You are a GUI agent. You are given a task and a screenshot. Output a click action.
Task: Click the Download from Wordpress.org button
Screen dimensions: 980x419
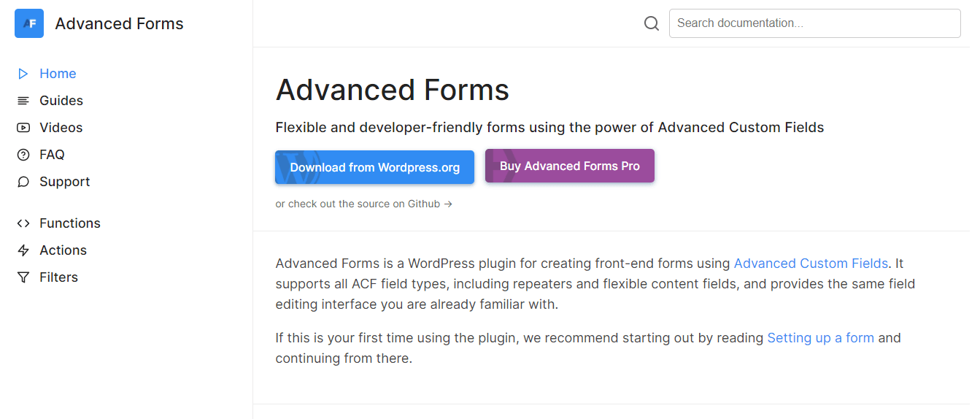click(x=374, y=167)
